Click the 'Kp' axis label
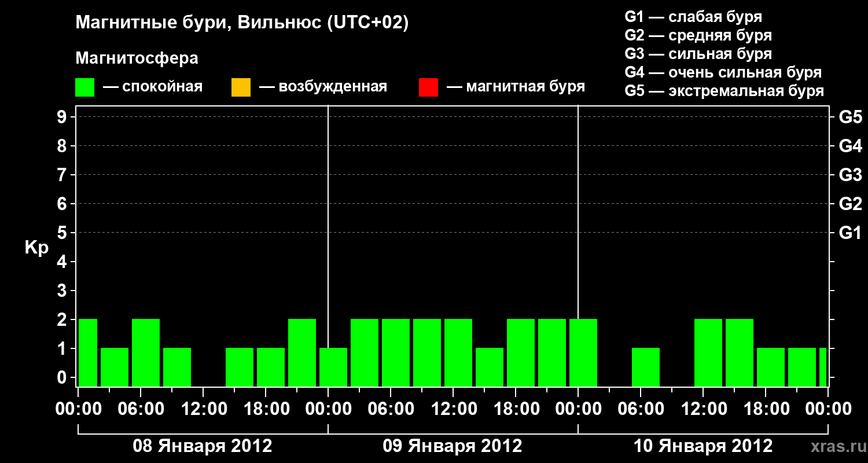This screenshot has width=868, height=463. pos(36,248)
